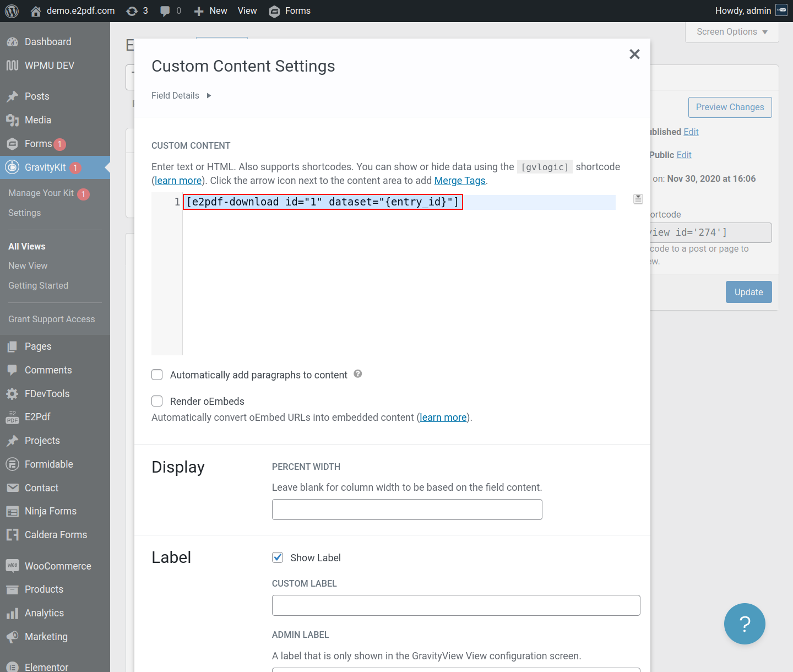793x672 pixels.
Task: Click the WordPress logo in admin bar
Action: pyautogui.click(x=12, y=11)
